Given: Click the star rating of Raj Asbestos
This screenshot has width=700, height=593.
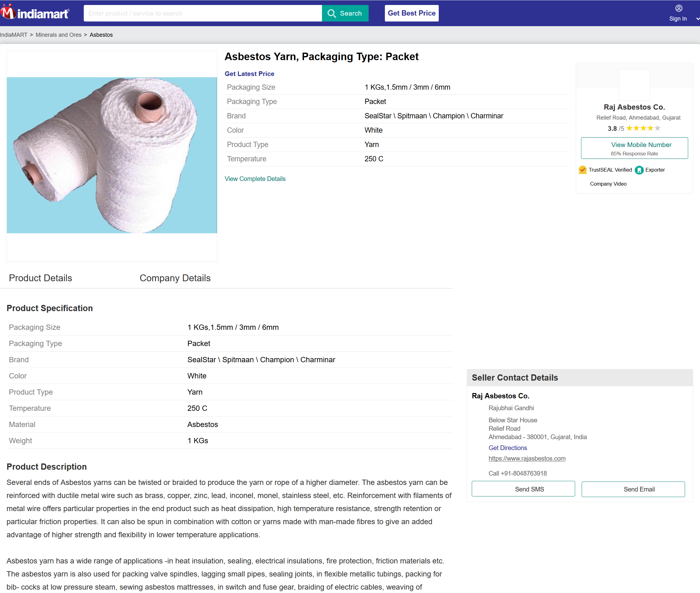Looking at the screenshot, I should click(x=643, y=128).
